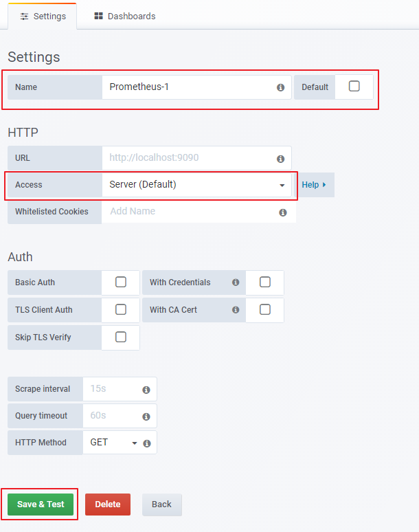Viewport: 419px width, 532px height.
Task: Toggle the Default data source checkbox
Action: [354, 86]
